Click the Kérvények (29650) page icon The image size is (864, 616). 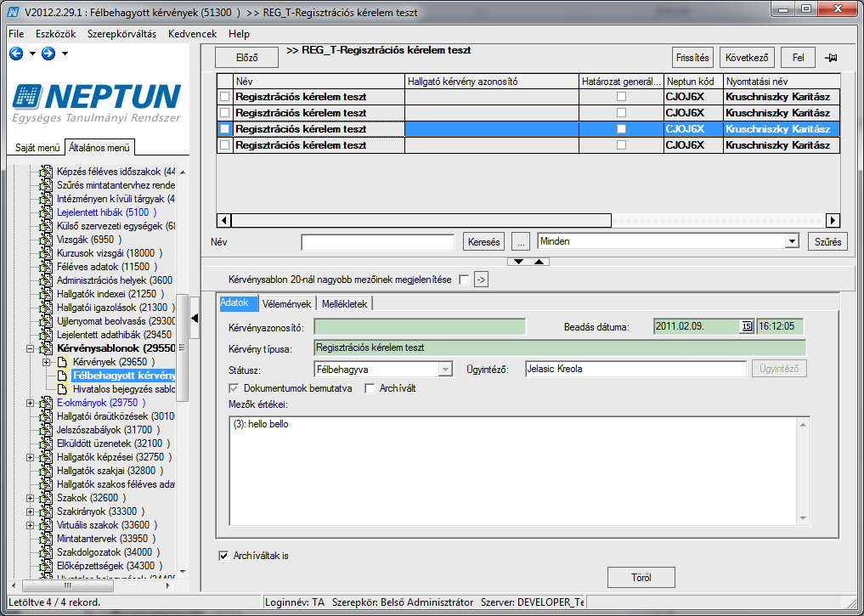[62, 362]
